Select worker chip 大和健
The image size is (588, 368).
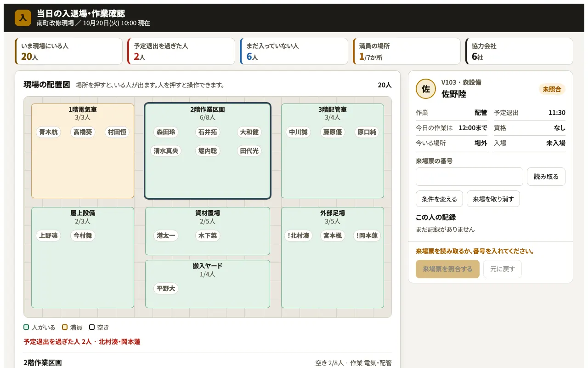249,132
